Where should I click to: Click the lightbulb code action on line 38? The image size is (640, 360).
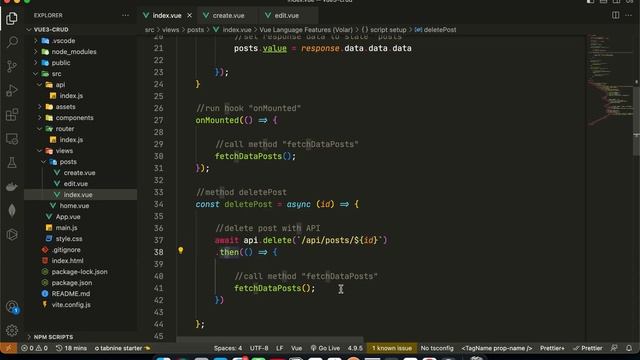tap(180, 251)
